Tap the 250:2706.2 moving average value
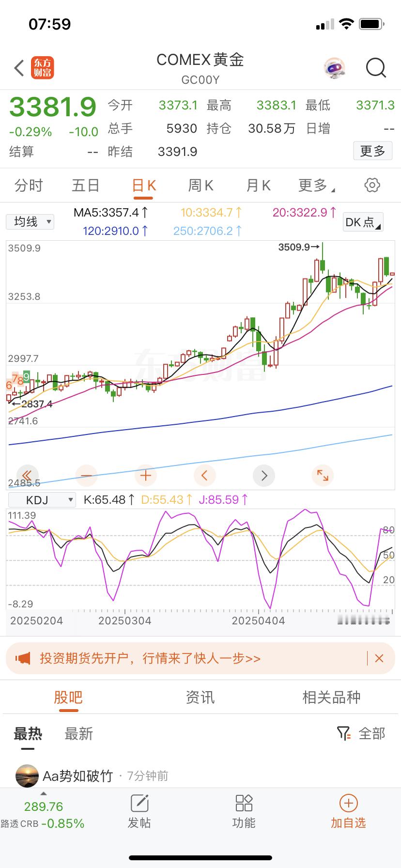401x868 pixels. point(207,231)
